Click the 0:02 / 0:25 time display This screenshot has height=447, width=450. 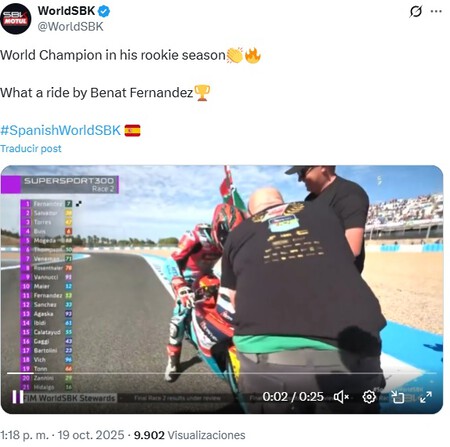pyautogui.click(x=293, y=397)
